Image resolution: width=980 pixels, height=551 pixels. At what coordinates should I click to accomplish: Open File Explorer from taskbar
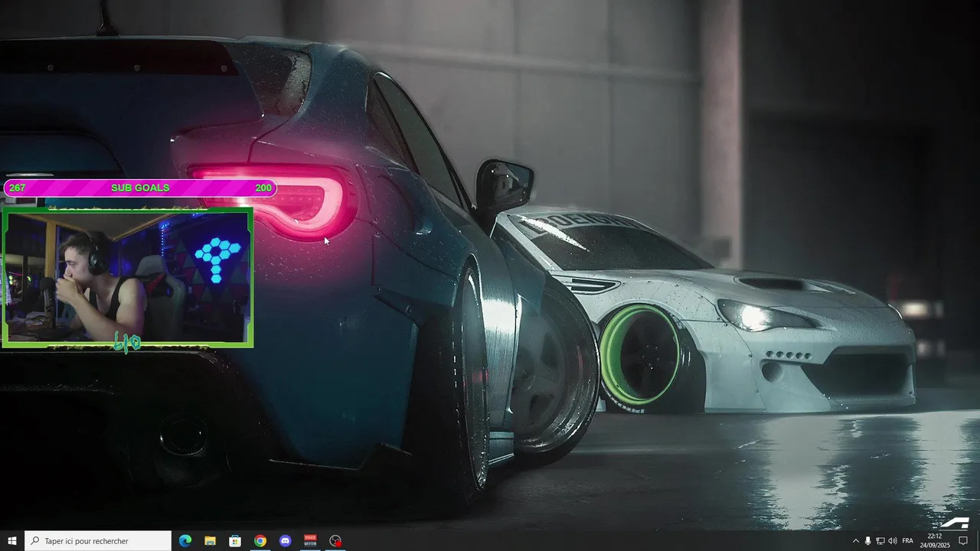(x=210, y=541)
